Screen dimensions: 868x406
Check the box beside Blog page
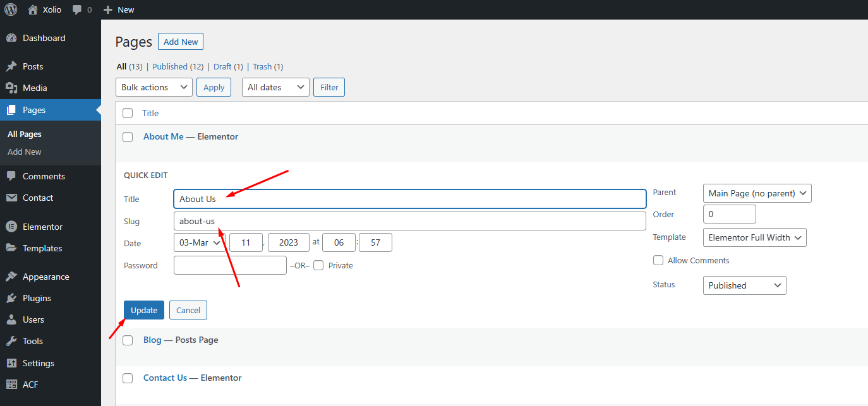pos(128,340)
